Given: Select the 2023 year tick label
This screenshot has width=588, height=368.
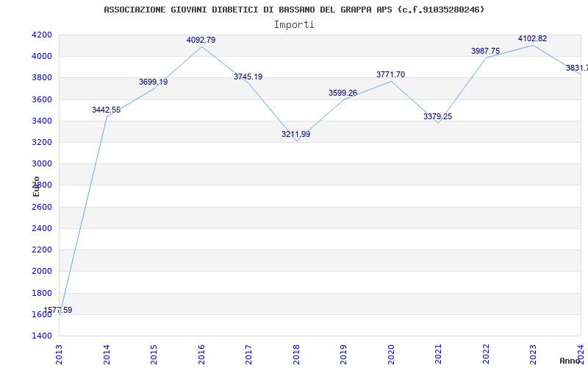Looking at the screenshot, I should (534, 353).
